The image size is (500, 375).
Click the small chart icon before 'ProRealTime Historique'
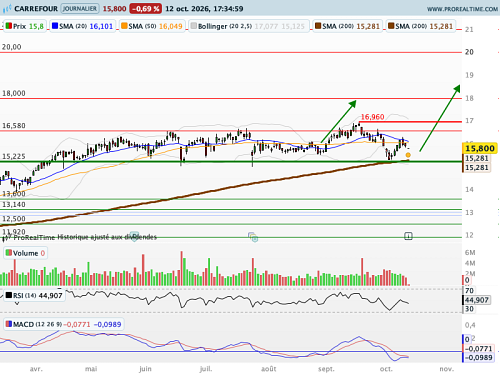click(x=6, y=237)
